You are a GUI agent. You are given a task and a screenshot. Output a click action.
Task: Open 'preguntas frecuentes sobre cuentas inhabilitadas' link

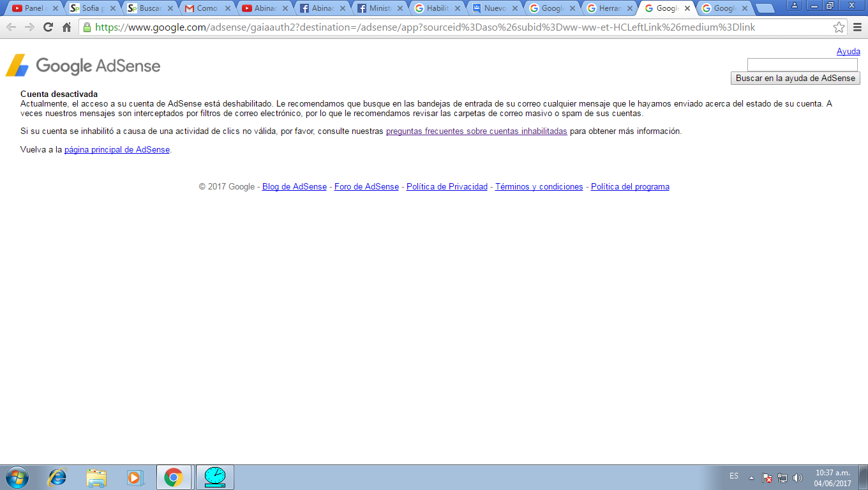tap(477, 131)
